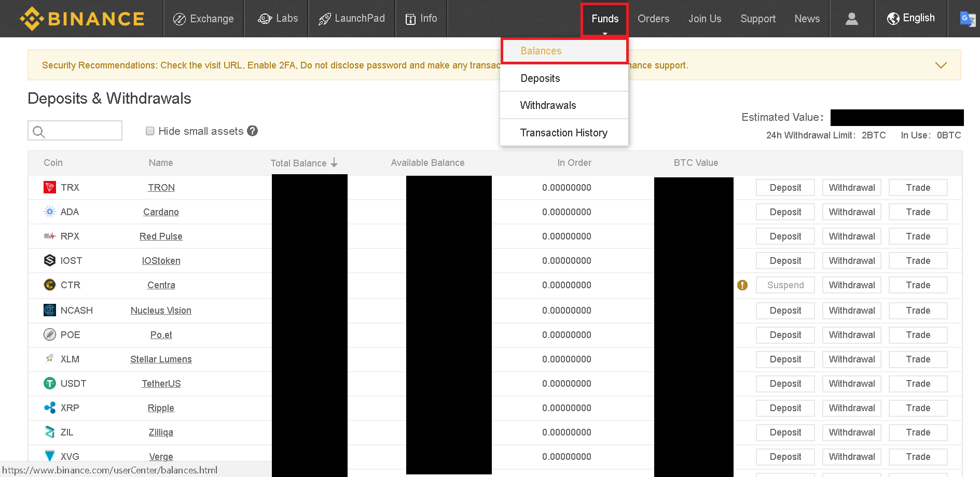Select Balances from Funds menu
The width and height of the screenshot is (980, 477).
(x=564, y=51)
